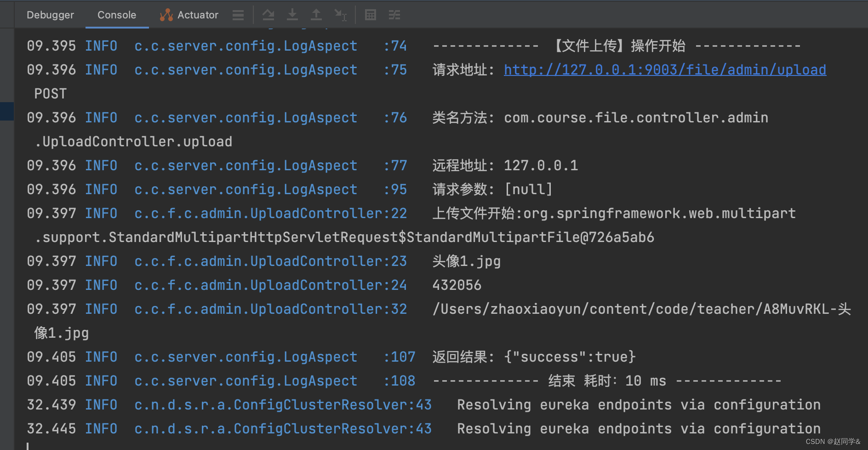Switch to the Debugger tab
Image resolution: width=868 pixels, height=450 pixels.
50,15
